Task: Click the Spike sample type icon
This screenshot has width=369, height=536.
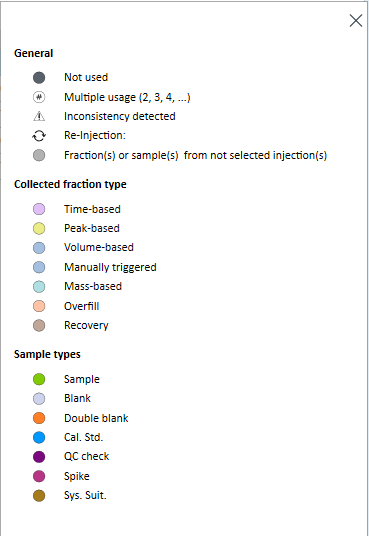Action: (x=39, y=476)
